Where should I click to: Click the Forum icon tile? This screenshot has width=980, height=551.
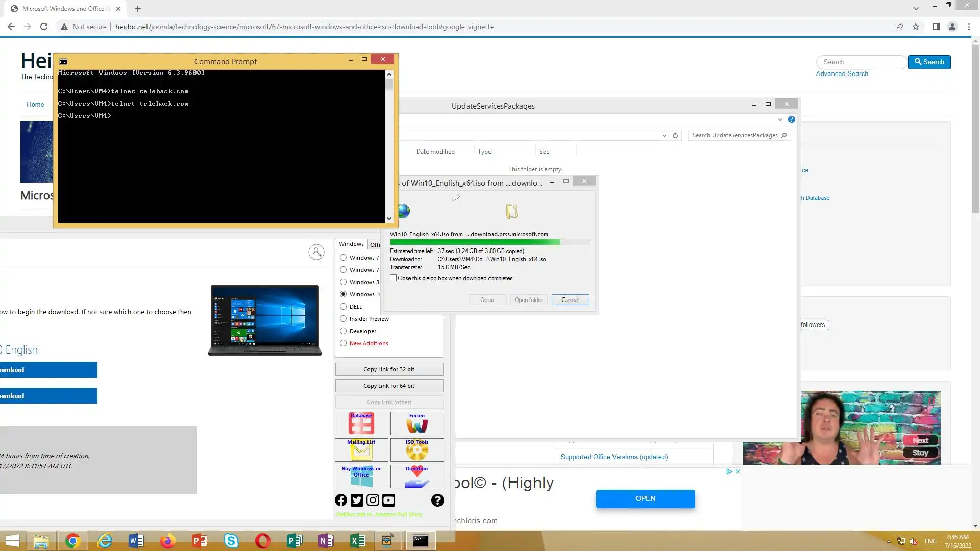tap(416, 423)
